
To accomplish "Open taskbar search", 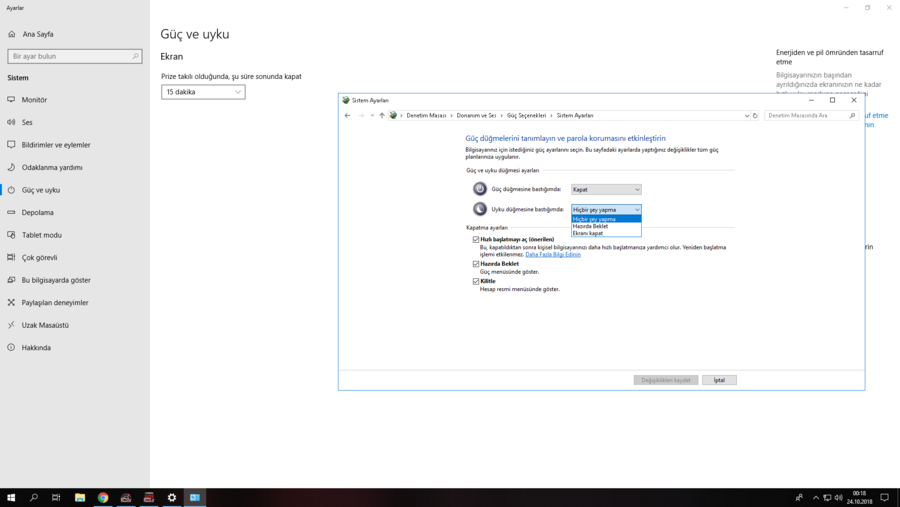I will point(34,497).
